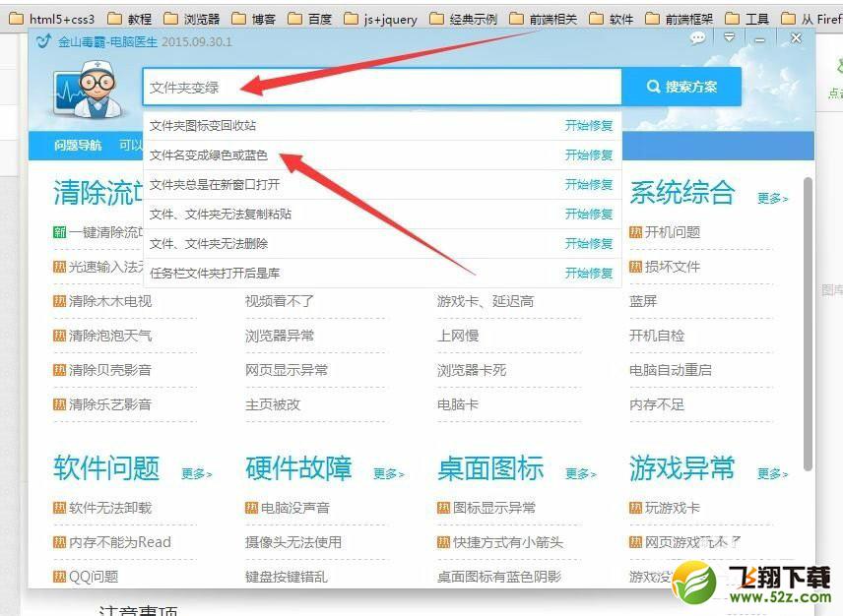This screenshot has height=616, width=843.
Task: Open the feedback speech-bubble icon in title bar
Action: (697, 37)
